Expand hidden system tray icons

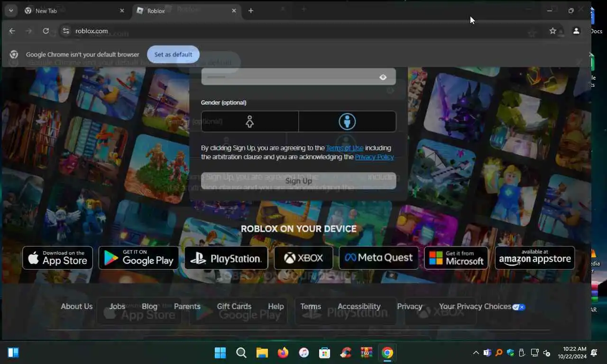pos(476,353)
